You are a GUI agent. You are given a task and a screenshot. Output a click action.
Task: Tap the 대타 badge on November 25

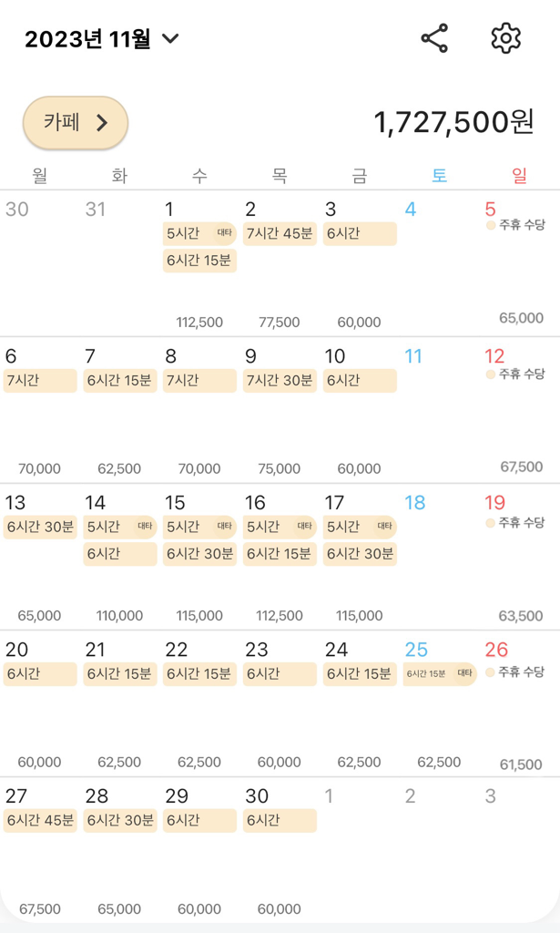(x=464, y=674)
